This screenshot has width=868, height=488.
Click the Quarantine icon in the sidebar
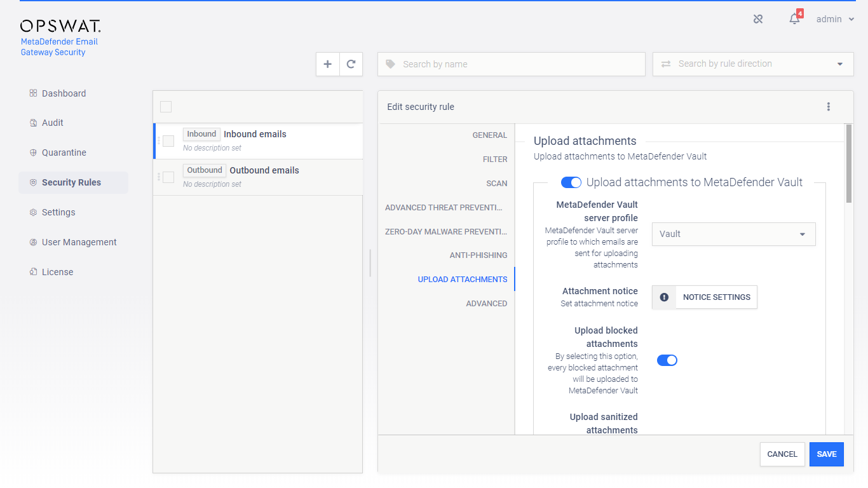pyautogui.click(x=33, y=152)
